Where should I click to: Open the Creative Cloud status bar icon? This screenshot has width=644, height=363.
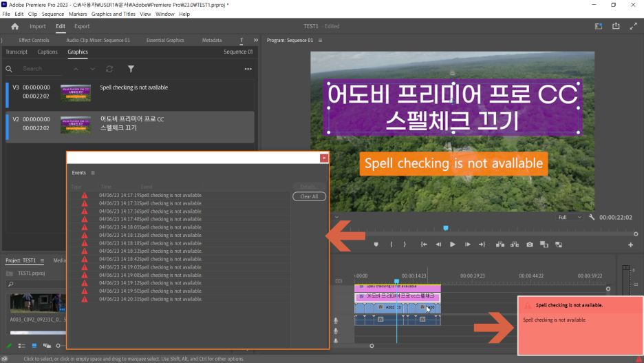point(5,359)
